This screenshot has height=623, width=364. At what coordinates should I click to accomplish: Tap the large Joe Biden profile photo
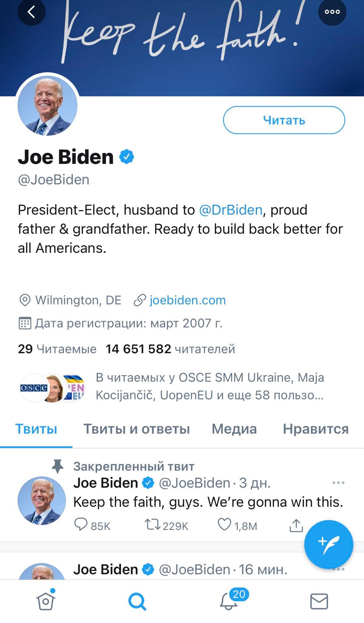[48, 106]
